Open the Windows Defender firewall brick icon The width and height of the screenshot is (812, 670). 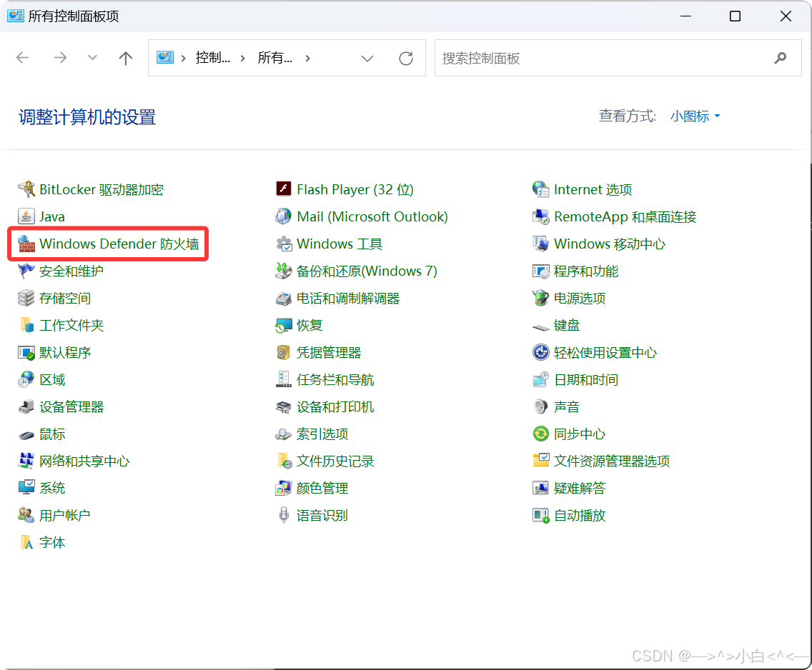[26, 244]
